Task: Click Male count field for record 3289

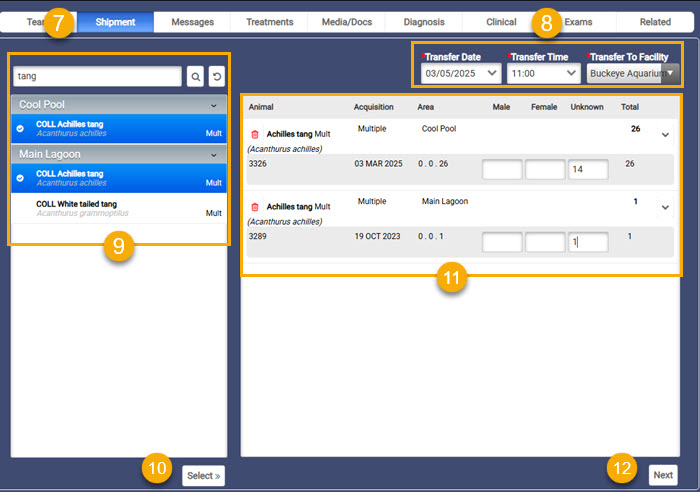Action: pyautogui.click(x=502, y=242)
